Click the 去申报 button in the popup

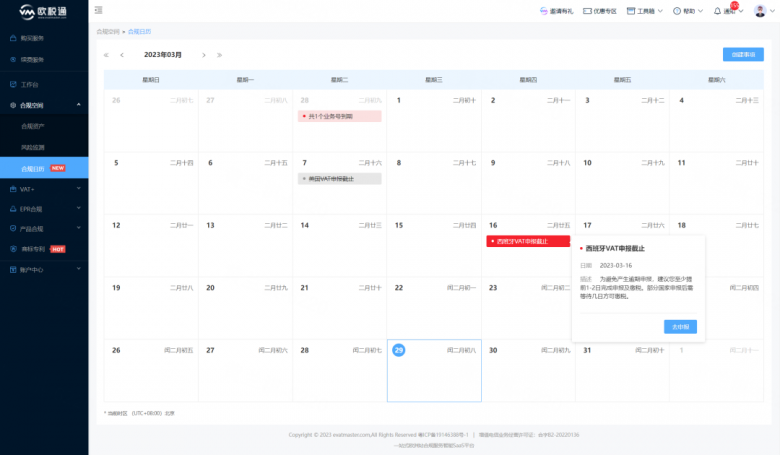(681, 327)
